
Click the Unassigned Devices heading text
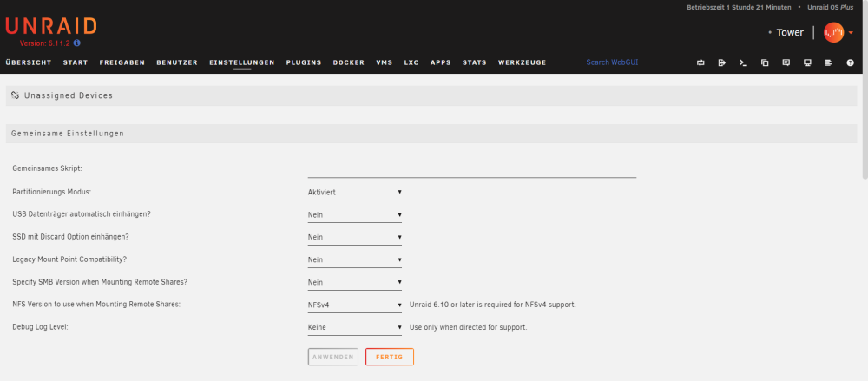point(69,95)
